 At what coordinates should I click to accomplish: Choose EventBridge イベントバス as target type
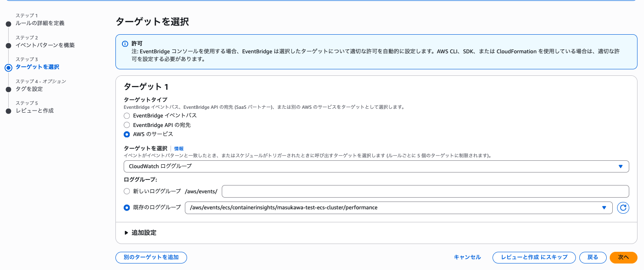click(x=126, y=116)
